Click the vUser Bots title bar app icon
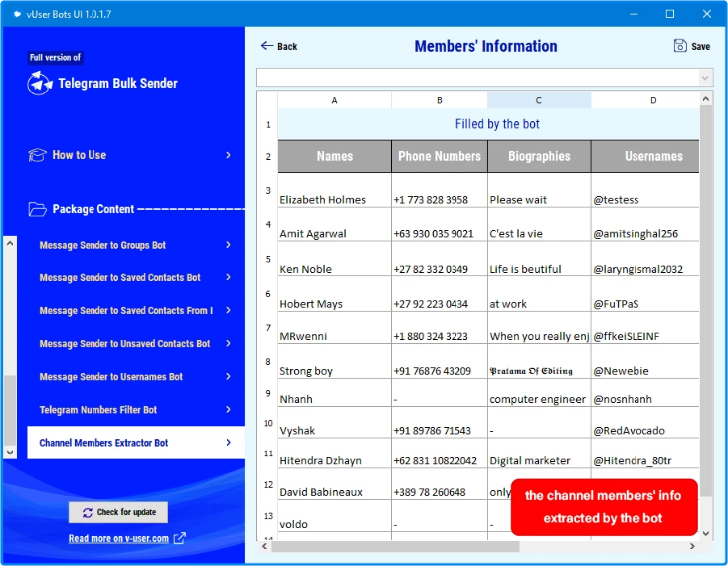The image size is (728, 566). point(17,14)
